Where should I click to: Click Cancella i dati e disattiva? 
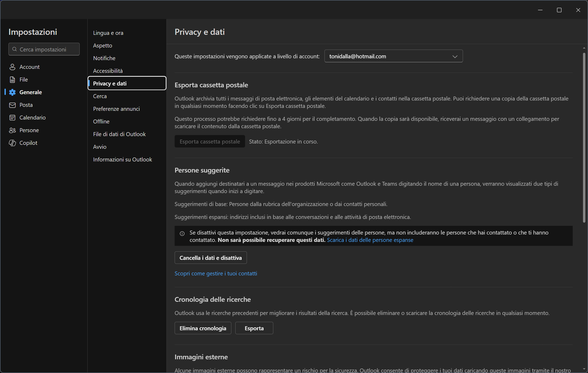coord(211,258)
